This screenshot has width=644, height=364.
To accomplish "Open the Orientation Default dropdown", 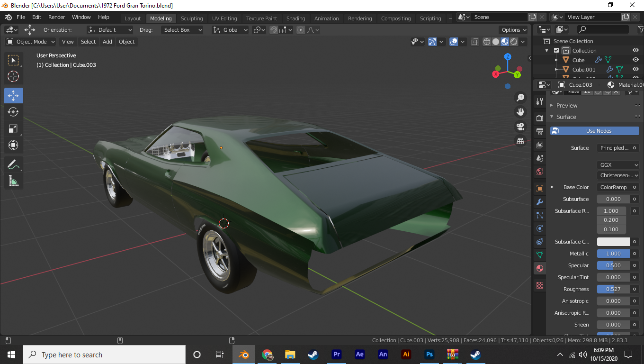I will pos(110,30).
